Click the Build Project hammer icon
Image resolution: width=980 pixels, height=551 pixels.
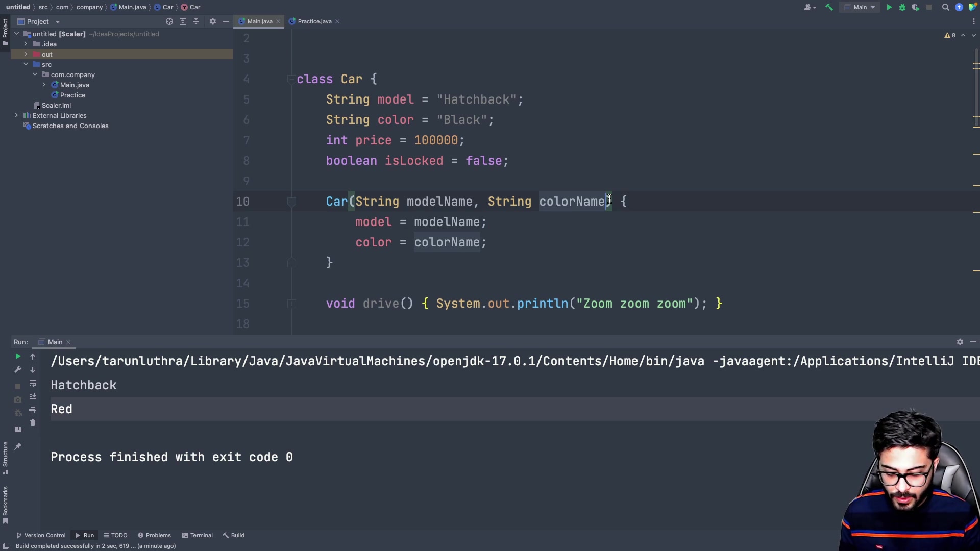(x=829, y=7)
